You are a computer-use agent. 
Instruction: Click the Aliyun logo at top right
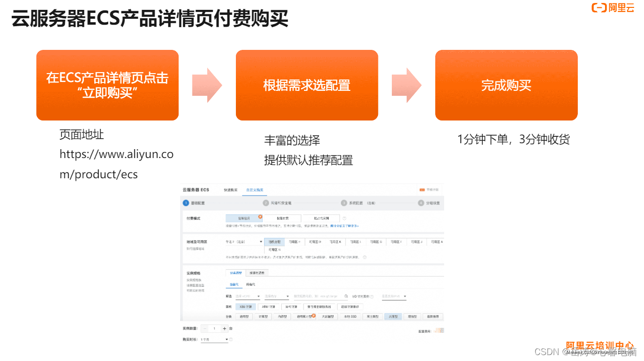click(613, 7)
